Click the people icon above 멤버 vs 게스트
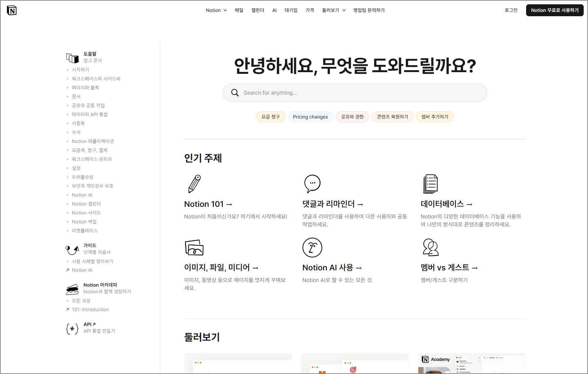The image size is (588, 374). 430,247
